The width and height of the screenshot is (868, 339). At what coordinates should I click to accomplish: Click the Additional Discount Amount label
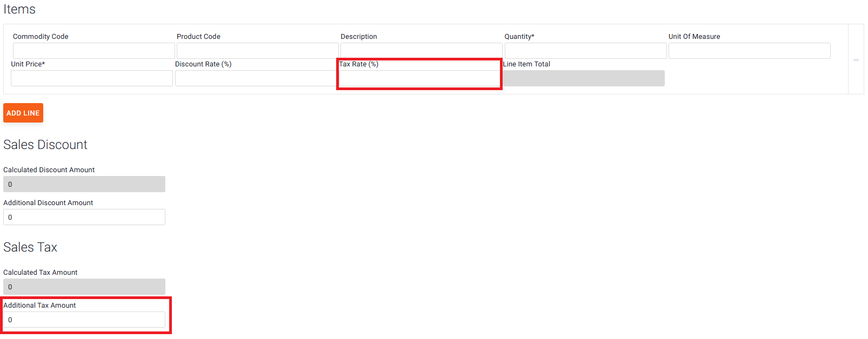coord(48,203)
